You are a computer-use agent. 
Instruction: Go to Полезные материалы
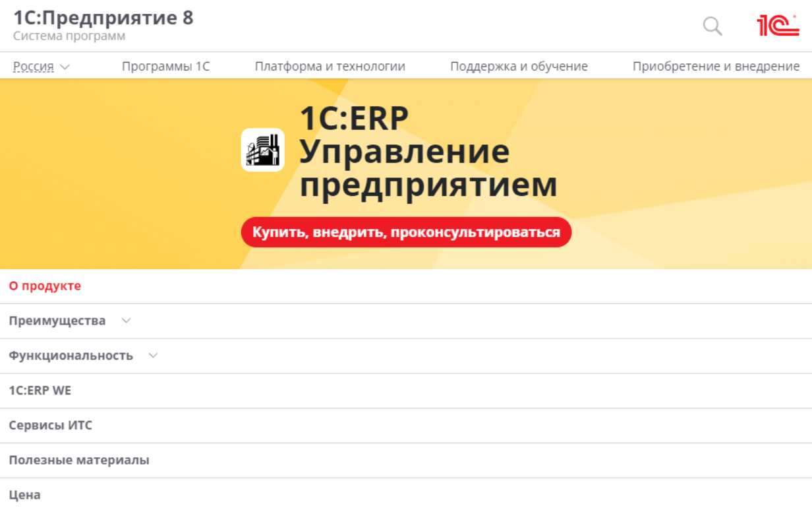tap(79, 460)
